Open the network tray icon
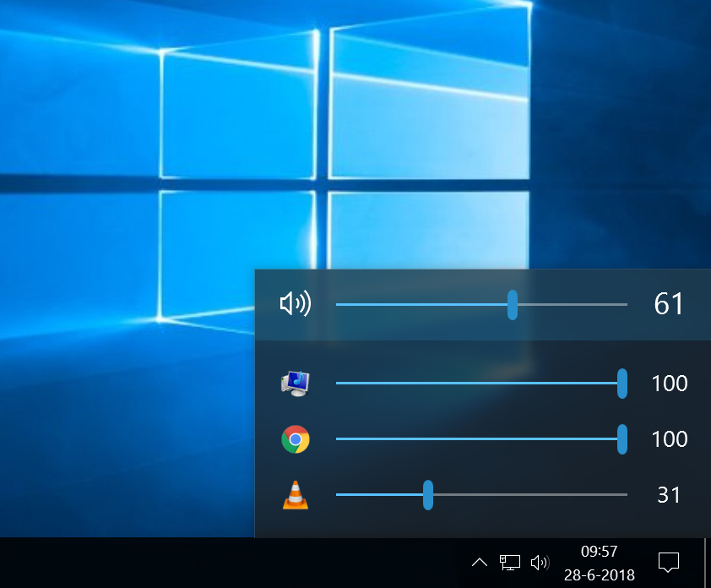 [510, 563]
